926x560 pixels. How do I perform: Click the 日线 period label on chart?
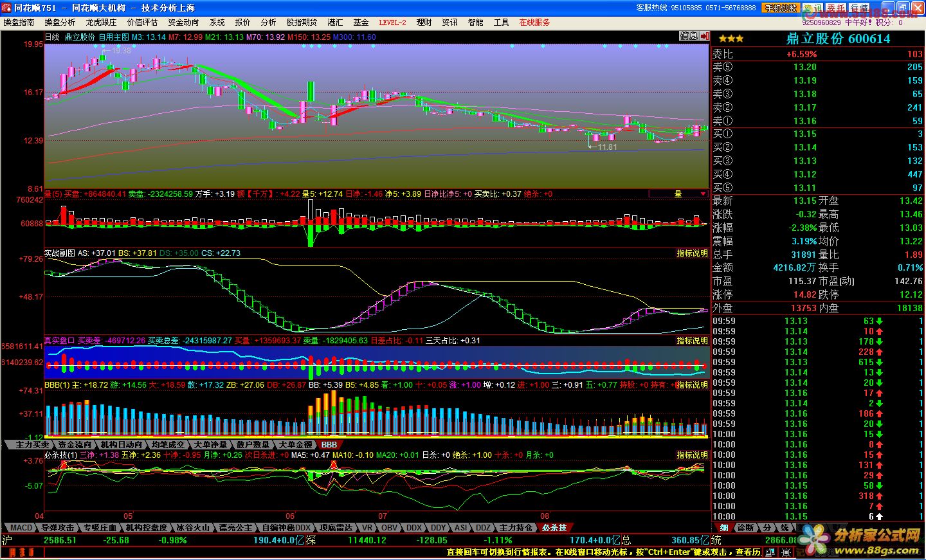point(52,37)
